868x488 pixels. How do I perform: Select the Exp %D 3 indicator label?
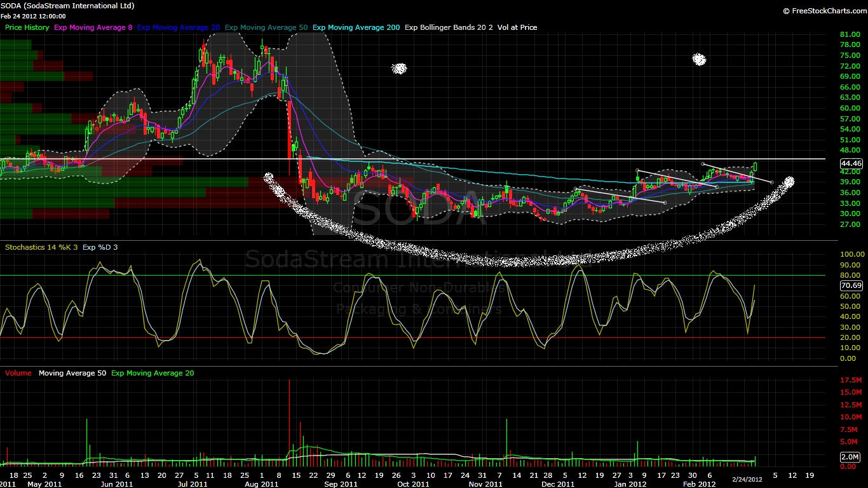[100, 247]
